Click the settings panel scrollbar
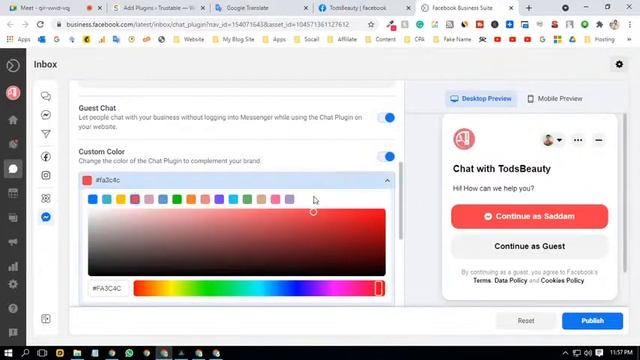The height and width of the screenshot is (360, 640). click(x=401, y=200)
